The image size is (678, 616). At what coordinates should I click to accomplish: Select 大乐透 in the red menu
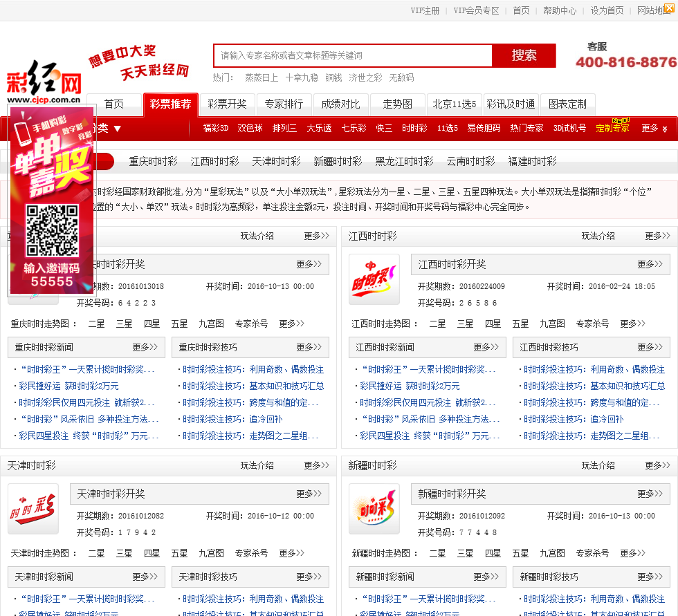pyautogui.click(x=319, y=129)
